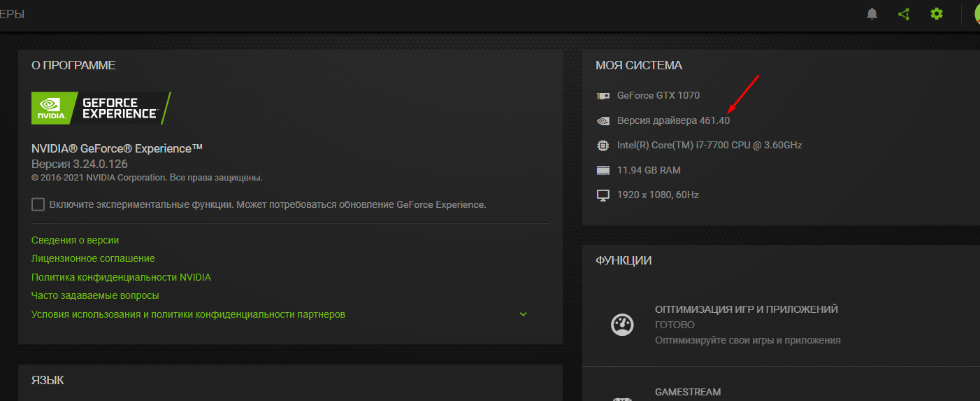Open the 'Сведения о версии' link
Screen dimensions: 980x401
75,240
